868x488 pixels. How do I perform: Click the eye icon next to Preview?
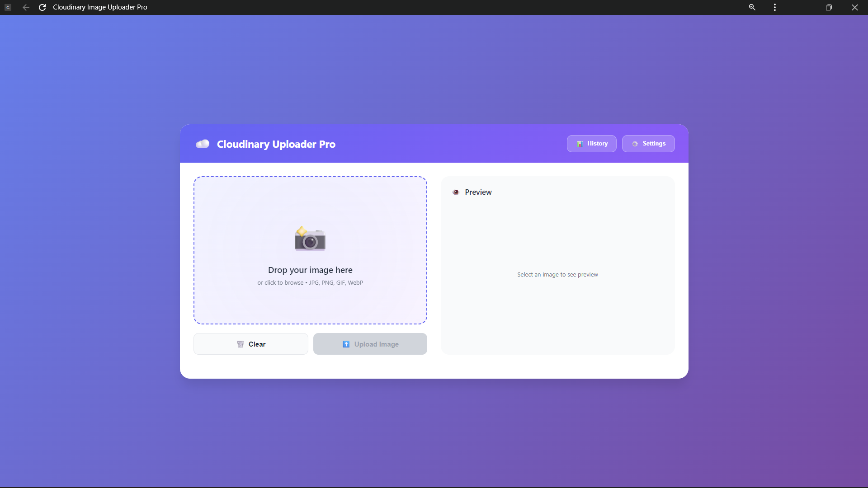(456, 192)
